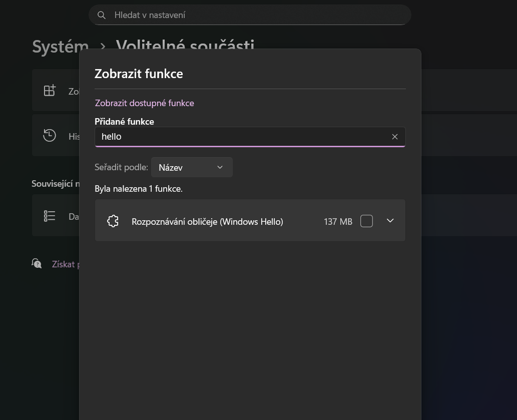Click the list icon under related settings

click(50, 216)
